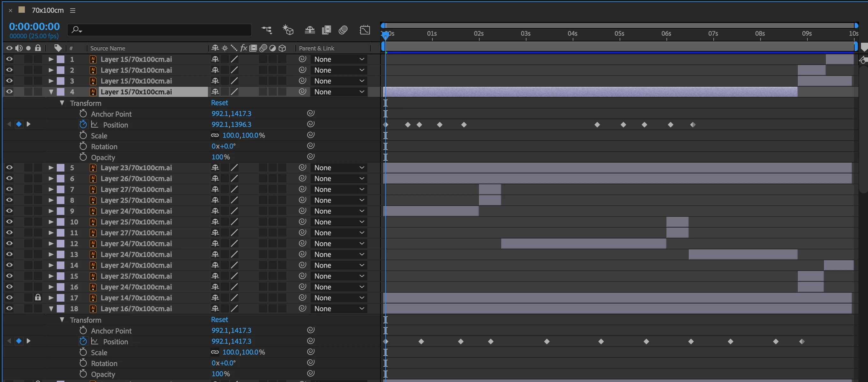868x382 pixels.
Task: Click in the layer search field
Action: click(x=162, y=30)
